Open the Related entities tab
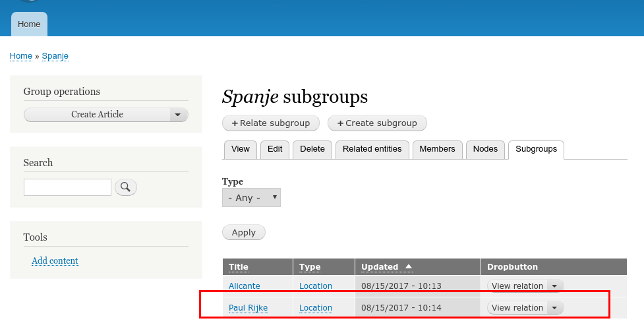 pos(372,149)
